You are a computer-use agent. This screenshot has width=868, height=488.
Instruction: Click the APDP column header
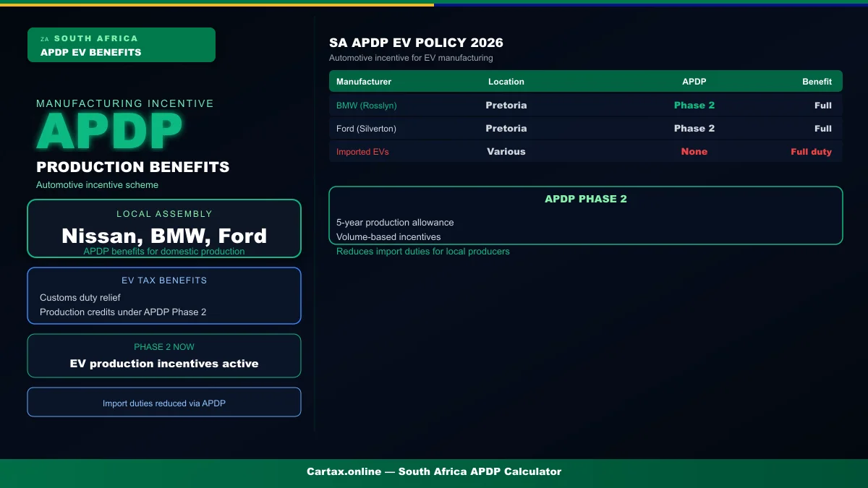[694, 82]
